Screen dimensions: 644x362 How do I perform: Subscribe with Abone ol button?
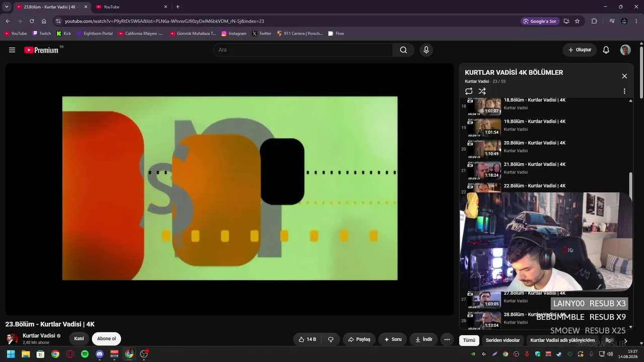(106, 338)
